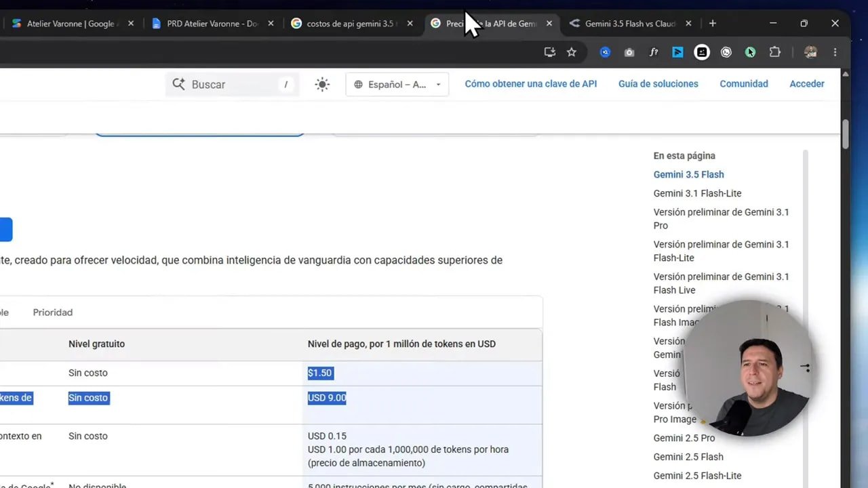
Task: Close the active Gemini API pricing tab
Action: click(549, 24)
